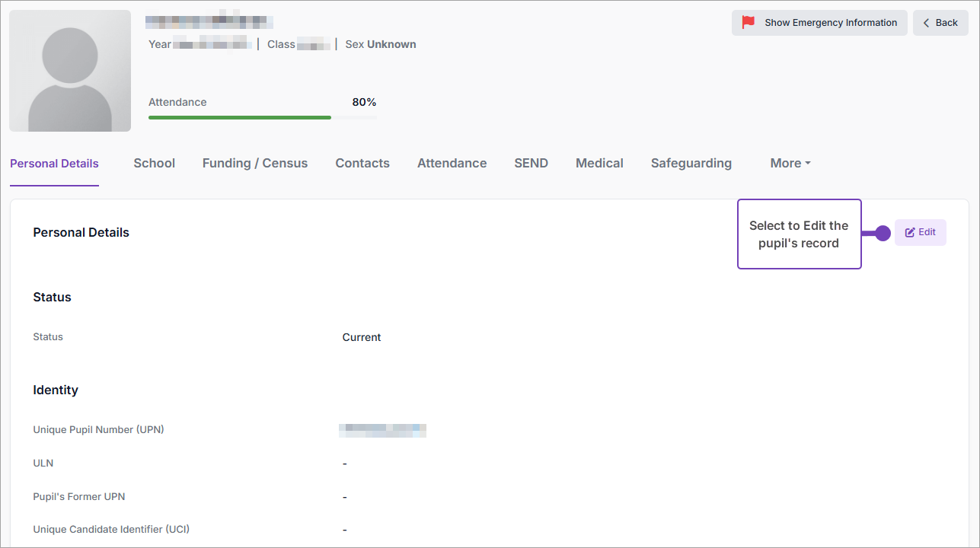Switch to the Personal Details tab

pos(54,163)
